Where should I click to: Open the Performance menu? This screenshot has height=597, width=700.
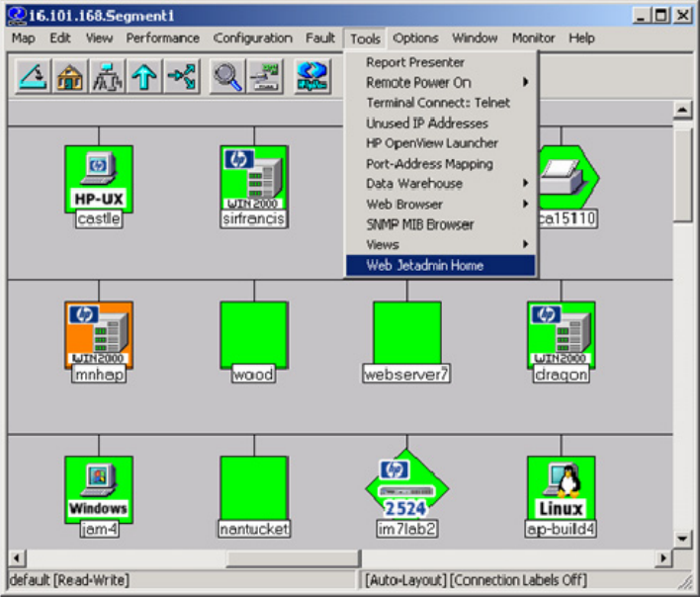(x=162, y=39)
